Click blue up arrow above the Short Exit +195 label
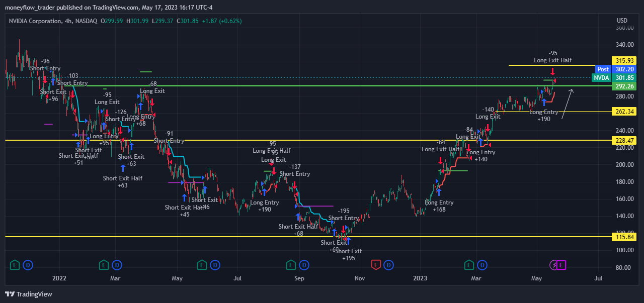Screen dimensions: 644x303 [x=348, y=241]
